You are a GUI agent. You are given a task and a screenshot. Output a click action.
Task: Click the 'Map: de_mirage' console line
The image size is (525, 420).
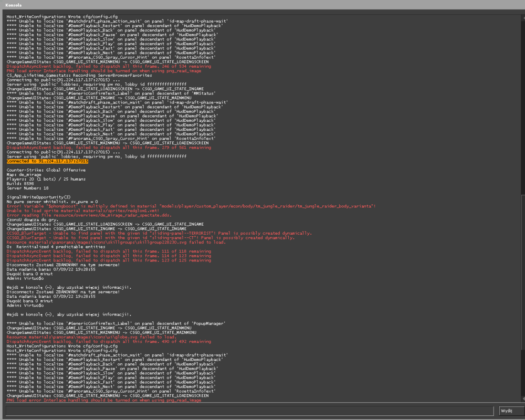point(24,174)
